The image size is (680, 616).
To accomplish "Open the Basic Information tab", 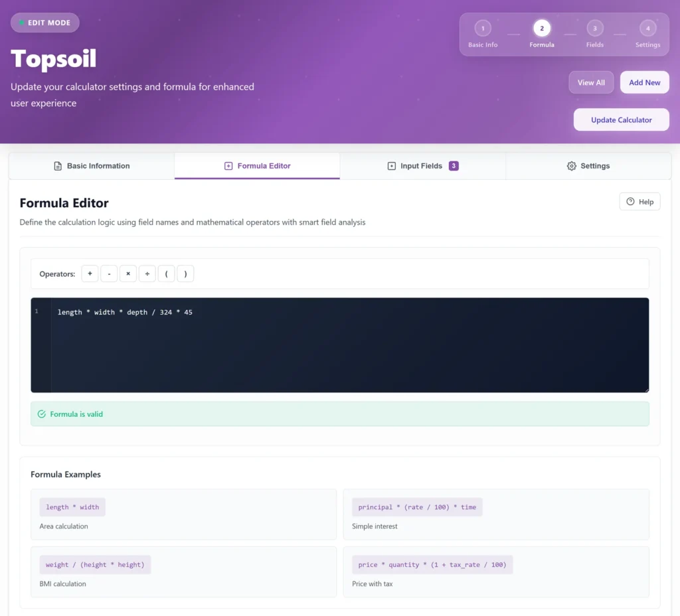I will [x=92, y=166].
